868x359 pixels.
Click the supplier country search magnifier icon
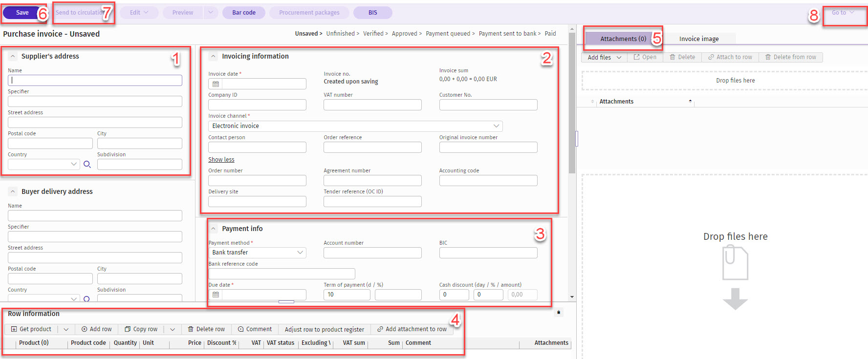point(87,165)
